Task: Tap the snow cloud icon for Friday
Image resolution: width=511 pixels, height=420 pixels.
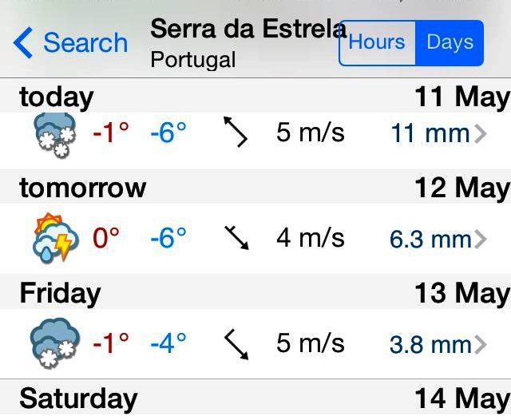Action: coord(55,343)
